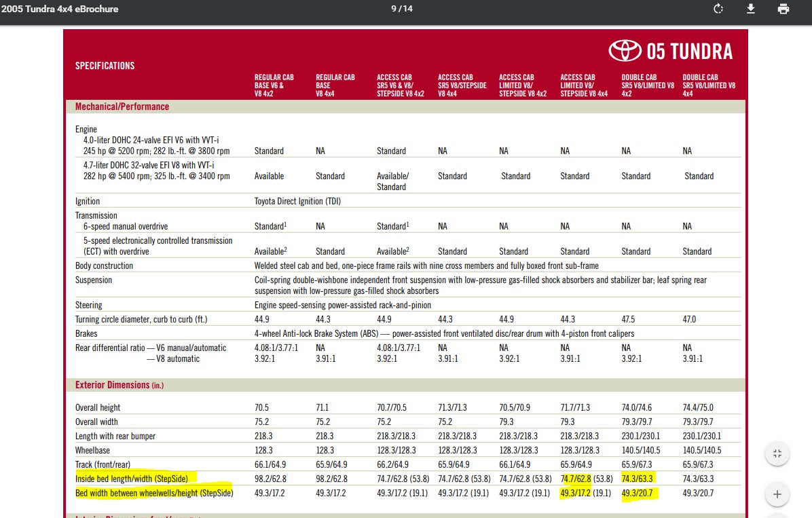Click the '66.2/64.9' track value
812x518 pixels.
(392, 464)
